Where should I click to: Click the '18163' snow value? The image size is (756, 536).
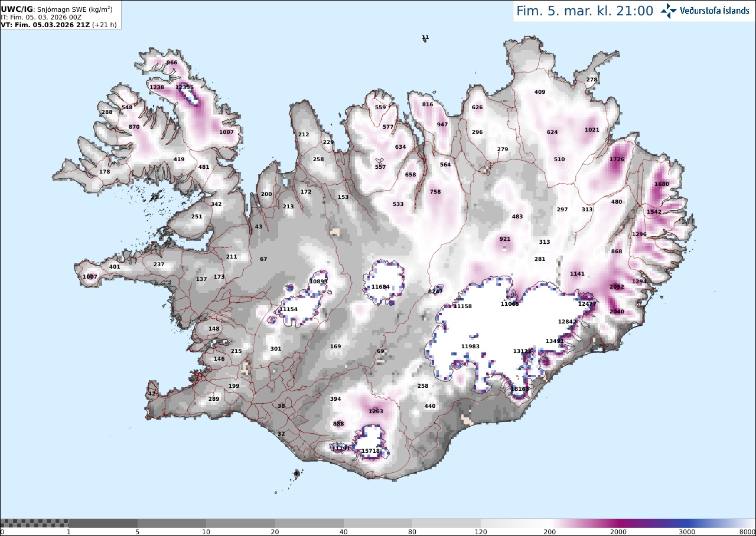click(520, 389)
